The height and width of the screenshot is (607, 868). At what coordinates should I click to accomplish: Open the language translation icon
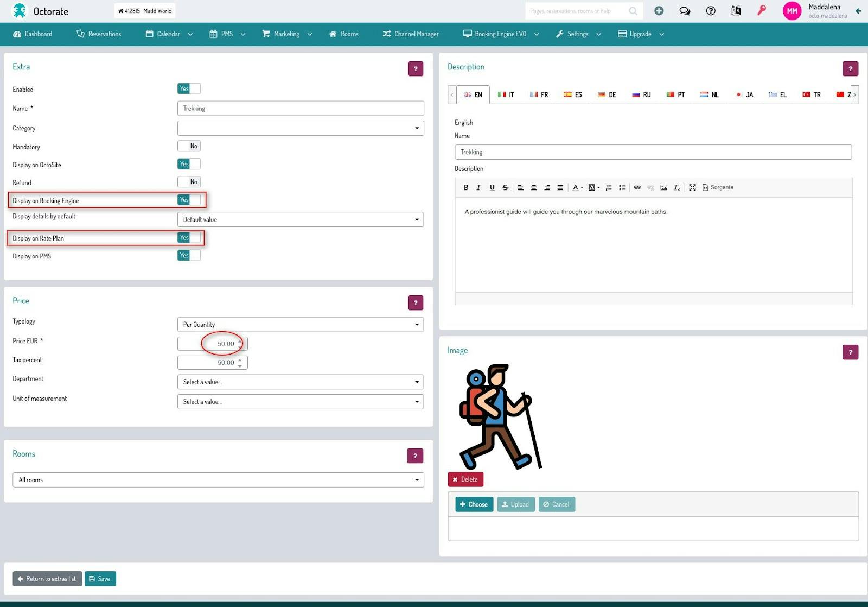pyautogui.click(x=736, y=11)
